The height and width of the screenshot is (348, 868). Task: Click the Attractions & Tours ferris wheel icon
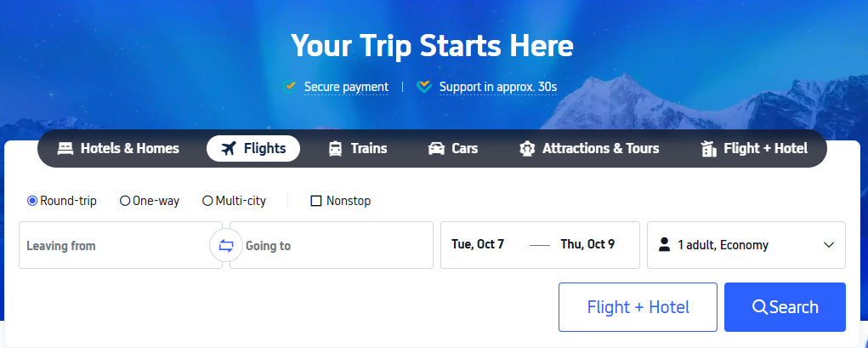[x=526, y=149]
